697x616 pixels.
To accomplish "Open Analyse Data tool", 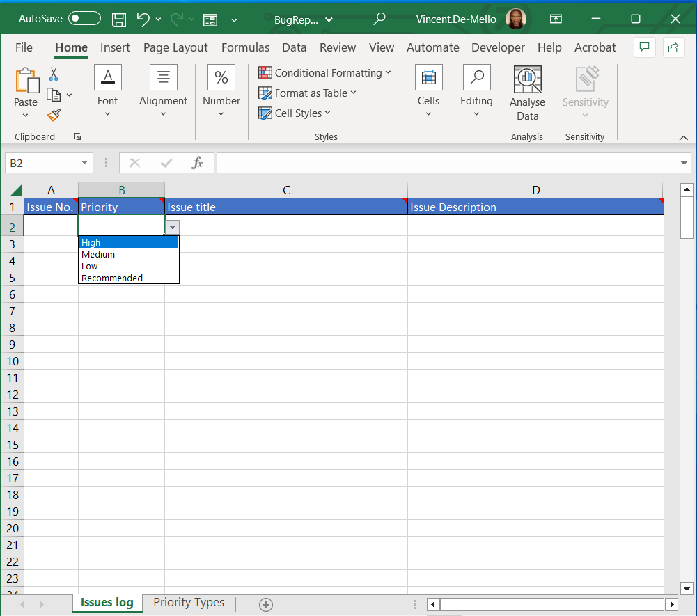I will (x=527, y=94).
